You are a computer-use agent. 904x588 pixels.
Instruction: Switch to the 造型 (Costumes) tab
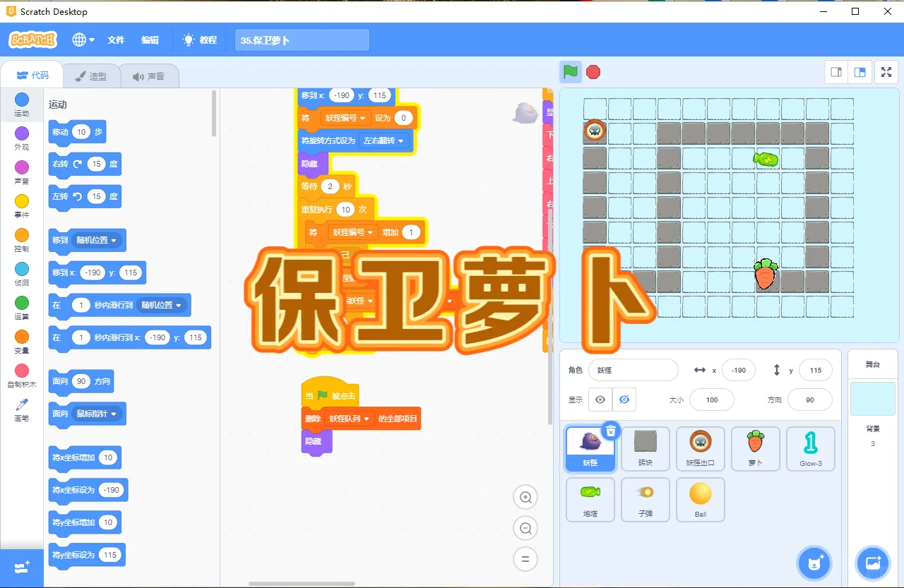coord(92,76)
